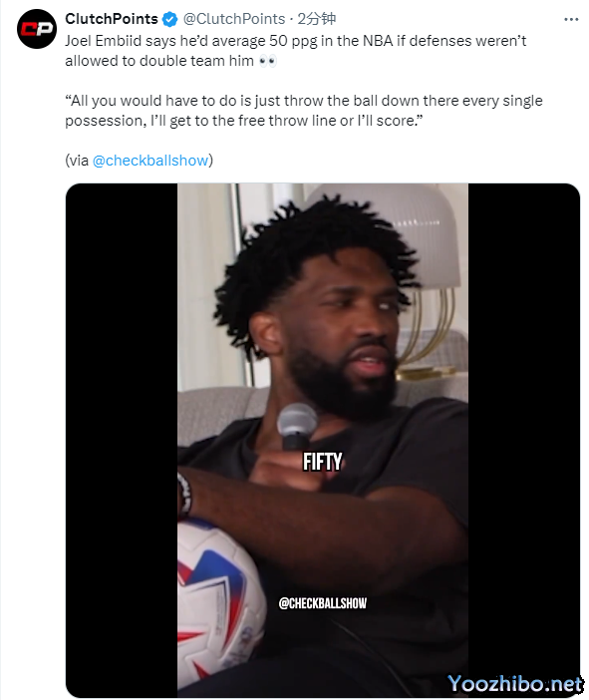Click the blue verified badge icon
This screenshot has width=589, height=700.
click(x=169, y=19)
